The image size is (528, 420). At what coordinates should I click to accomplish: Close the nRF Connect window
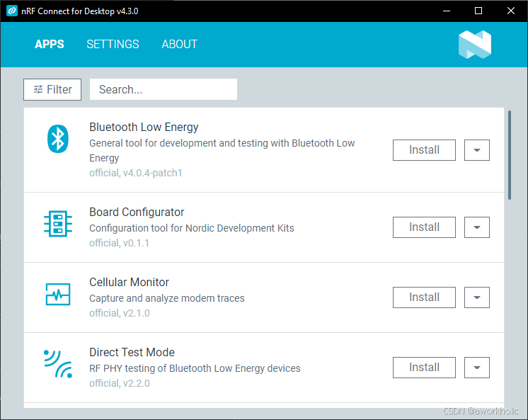coord(511,11)
